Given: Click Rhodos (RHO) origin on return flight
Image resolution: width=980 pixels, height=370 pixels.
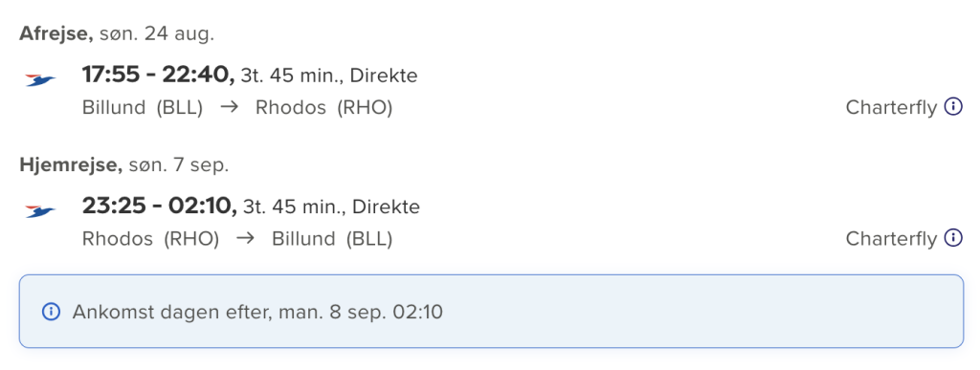Looking at the screenshot, I should pos(150,238).
